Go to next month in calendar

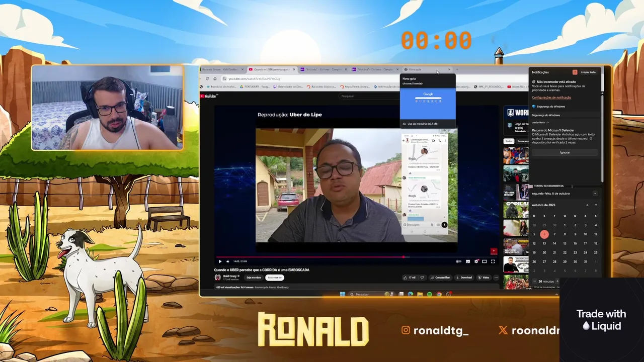tap(596, 205)
